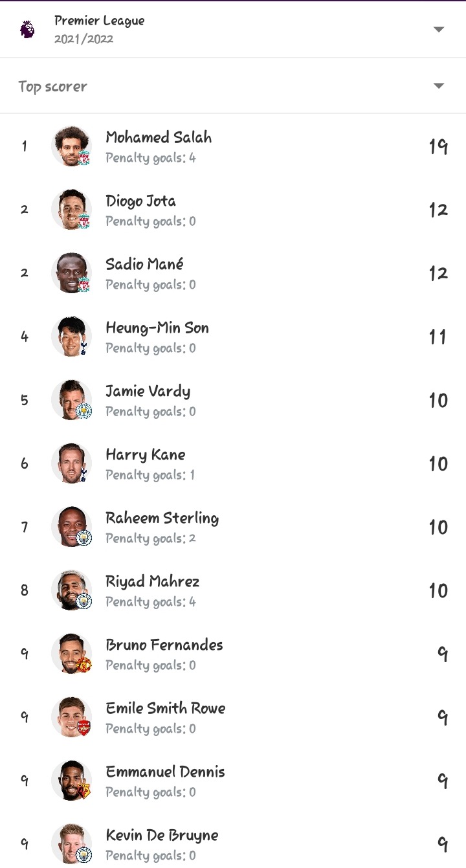The width and height of the screenshot is (466, 868).
Task: Open the Top scorer dropdown arrow
Action: coord(439,86)
